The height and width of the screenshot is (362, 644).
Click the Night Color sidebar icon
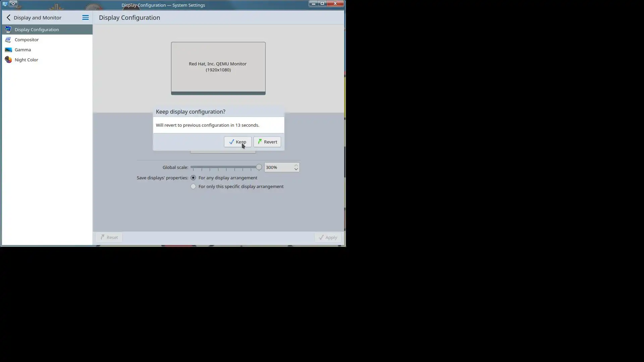(8, 60)
